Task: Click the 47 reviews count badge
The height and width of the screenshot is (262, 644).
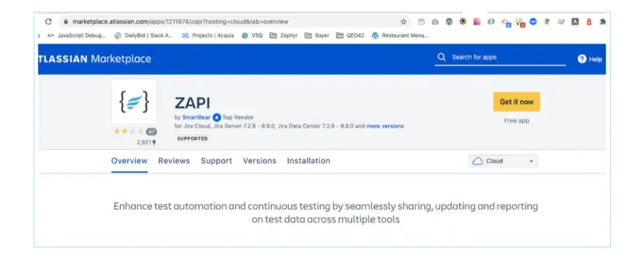Action: click(152, 131)
